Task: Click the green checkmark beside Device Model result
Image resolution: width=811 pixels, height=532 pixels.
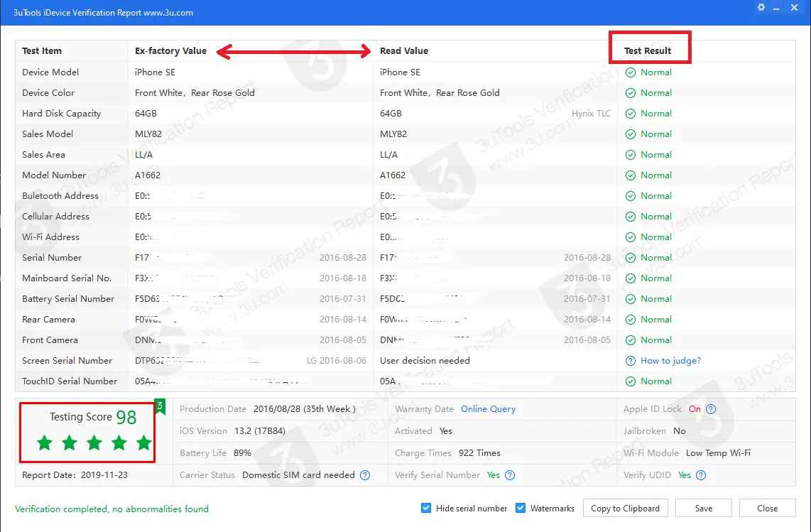Action: 631,72
